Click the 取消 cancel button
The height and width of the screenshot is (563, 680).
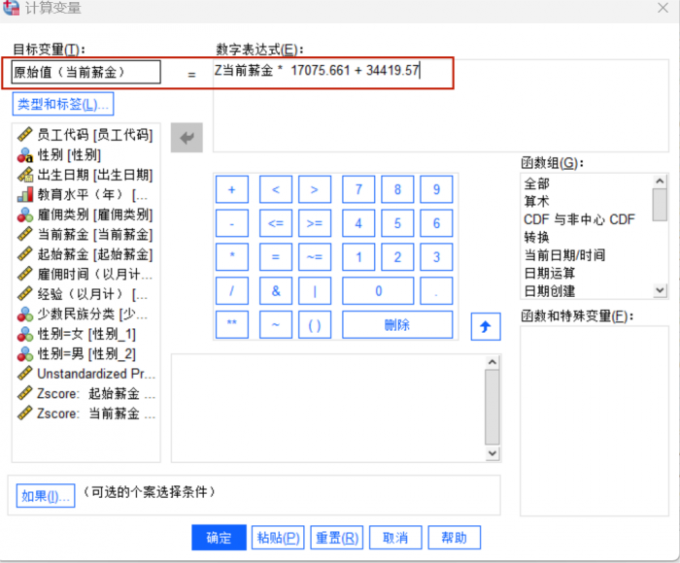(x=396, y=538)
